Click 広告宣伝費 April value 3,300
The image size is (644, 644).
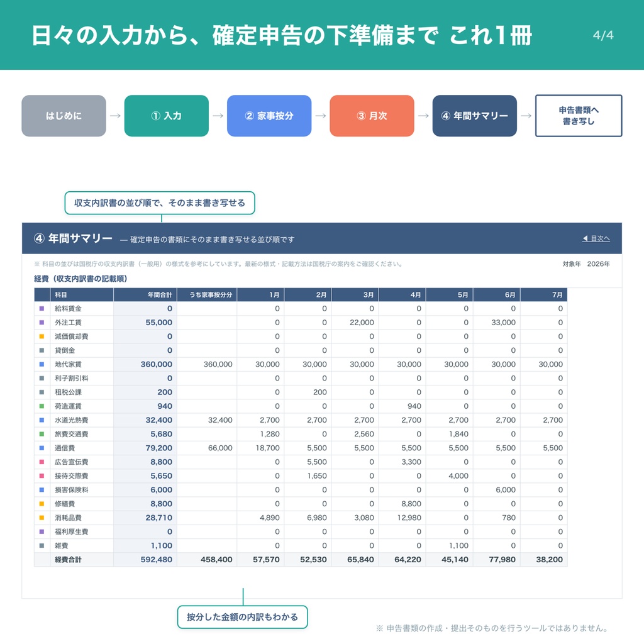(411, 462)
